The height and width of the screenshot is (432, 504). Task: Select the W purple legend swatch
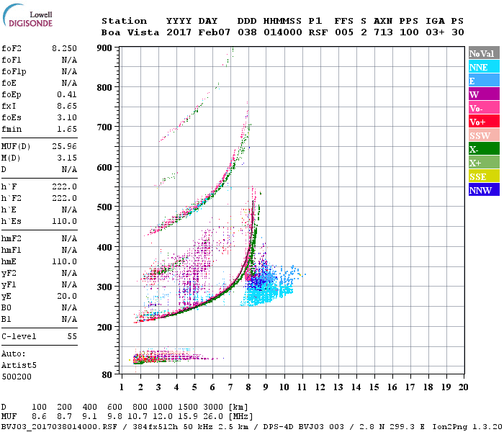click(x=484, y=94)
